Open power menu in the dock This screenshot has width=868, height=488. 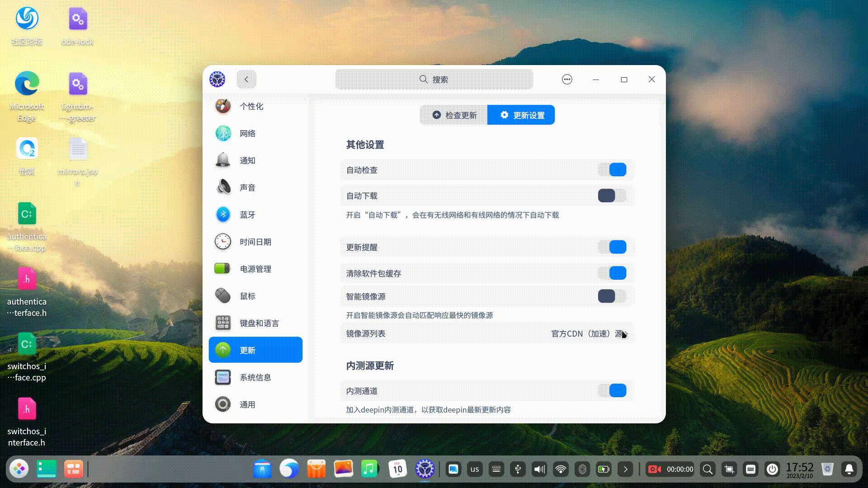772,469
